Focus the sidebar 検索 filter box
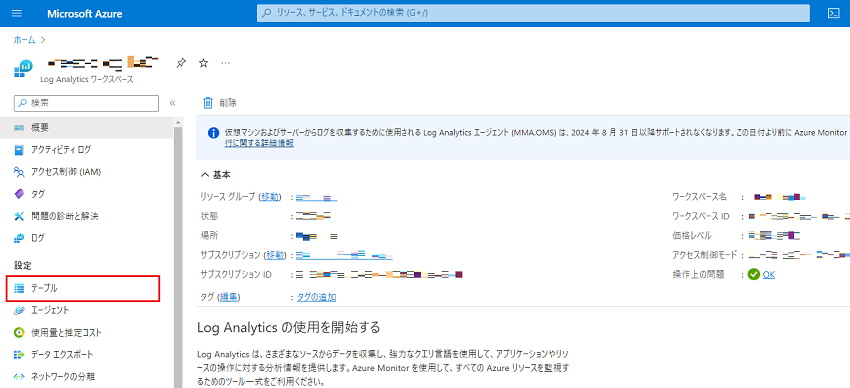The height and width of the screenshot is (388, 850). pos(86,103)
